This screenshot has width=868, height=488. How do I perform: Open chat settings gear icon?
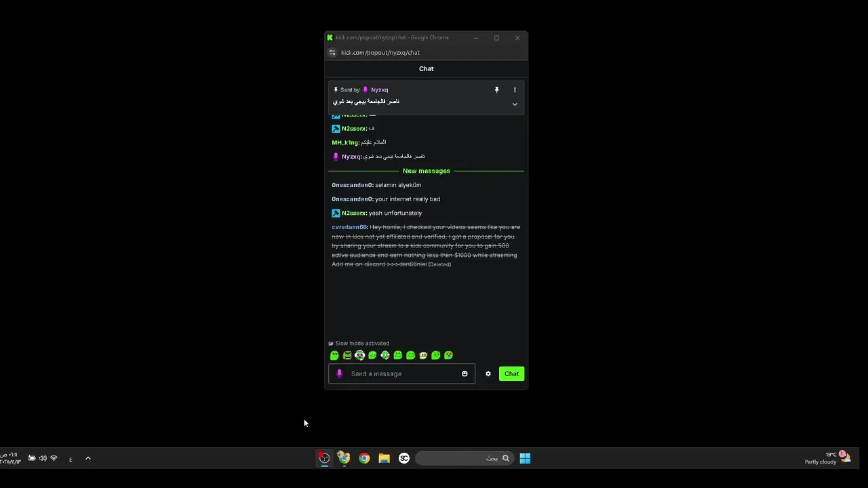coord(488,373)
